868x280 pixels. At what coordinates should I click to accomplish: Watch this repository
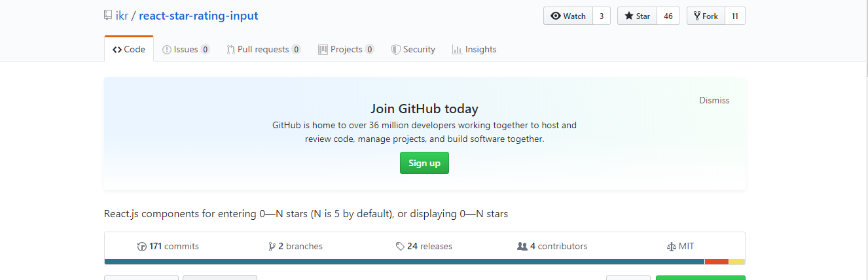tap(568, 16)
